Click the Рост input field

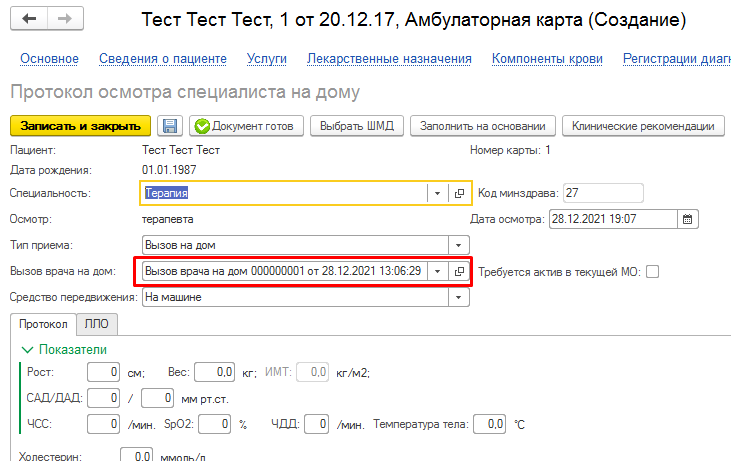point(102,373)
